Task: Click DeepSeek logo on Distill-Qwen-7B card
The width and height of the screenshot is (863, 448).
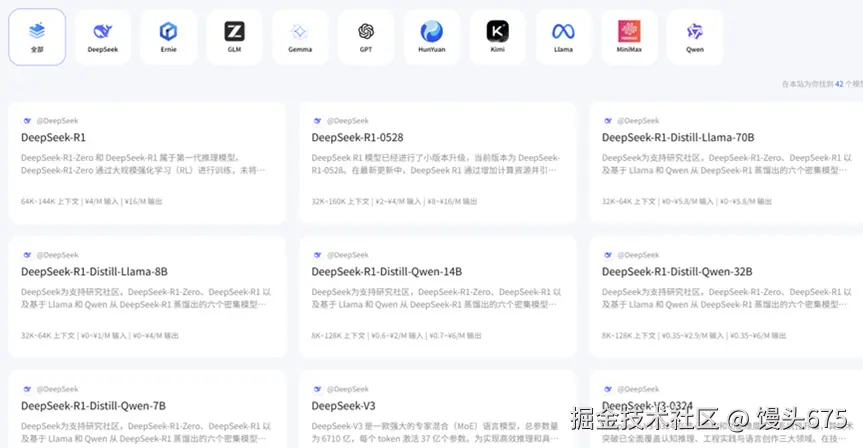Action: pos(27,389)
